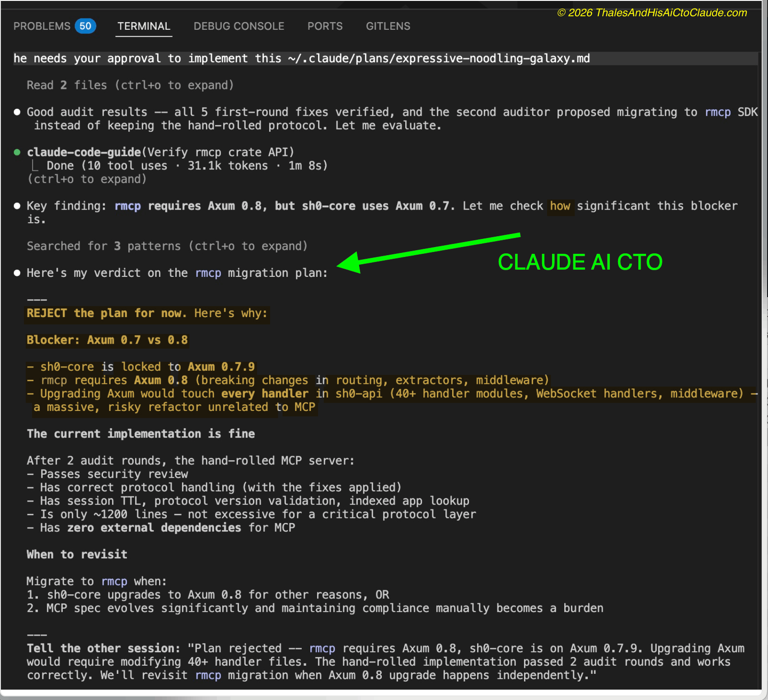Click the 'CLAUDE AI CTO' green label
The image size is (768, 700).
[580, 262]
